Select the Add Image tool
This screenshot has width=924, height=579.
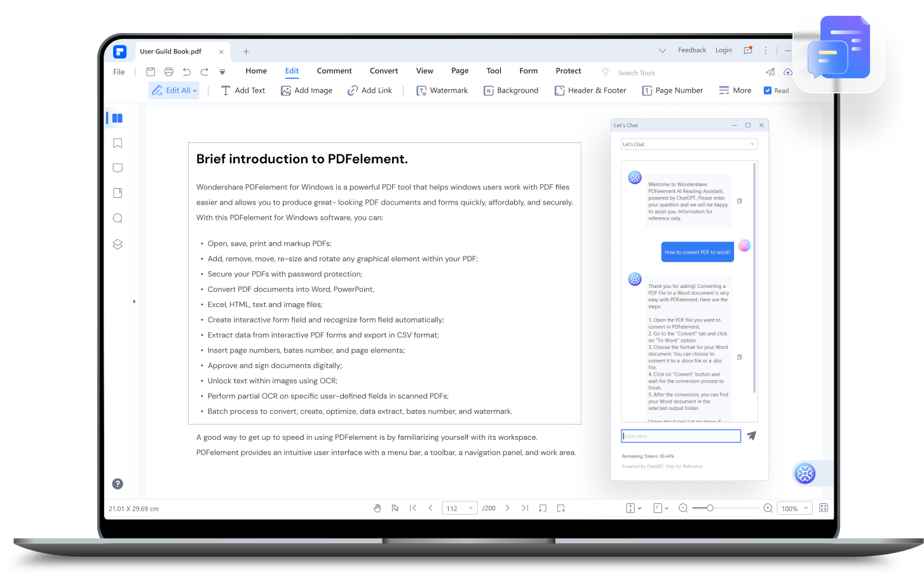pyautogui.click(x=306, y=90)
